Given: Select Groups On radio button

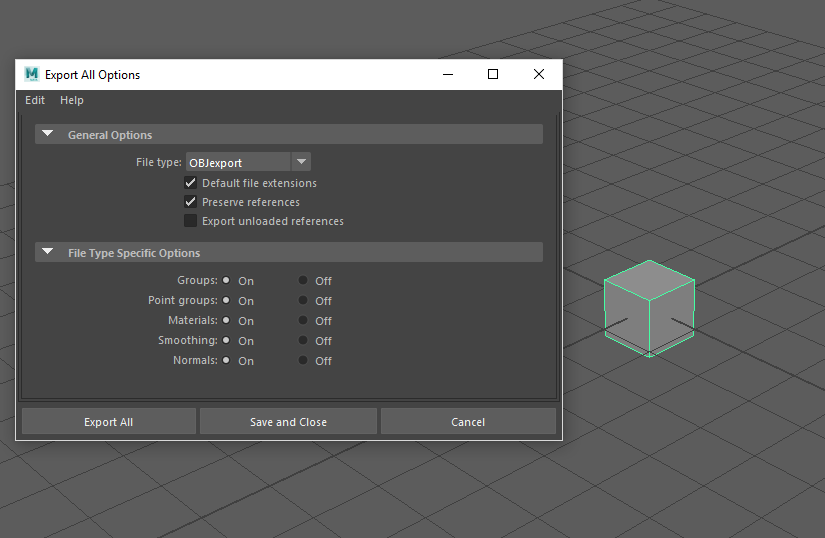Looking at the screenshot, I should (x=226, y=280).
